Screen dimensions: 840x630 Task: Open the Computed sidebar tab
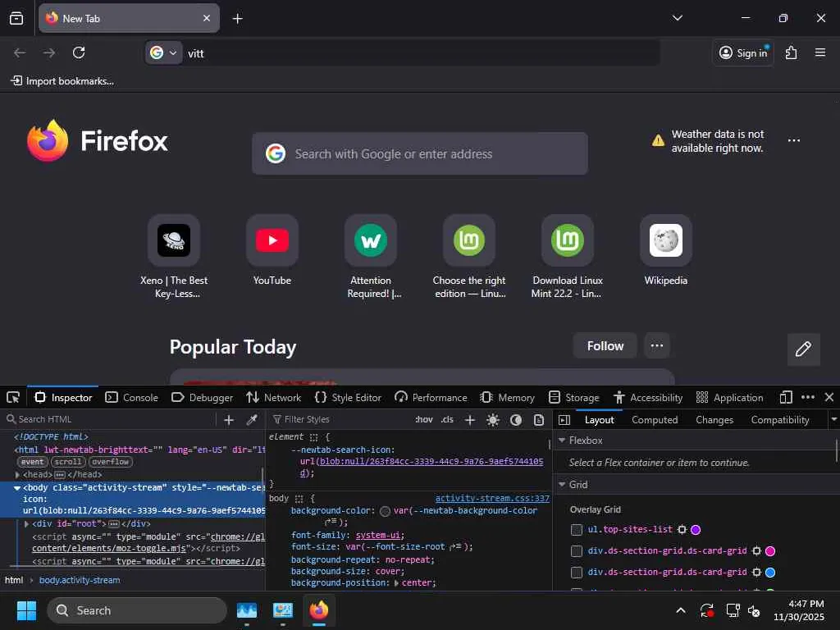coord(655,420)
